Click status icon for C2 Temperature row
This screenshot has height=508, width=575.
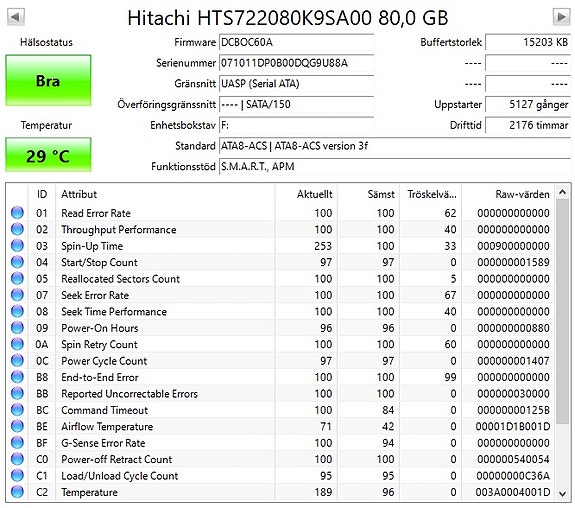click(17, 492)
